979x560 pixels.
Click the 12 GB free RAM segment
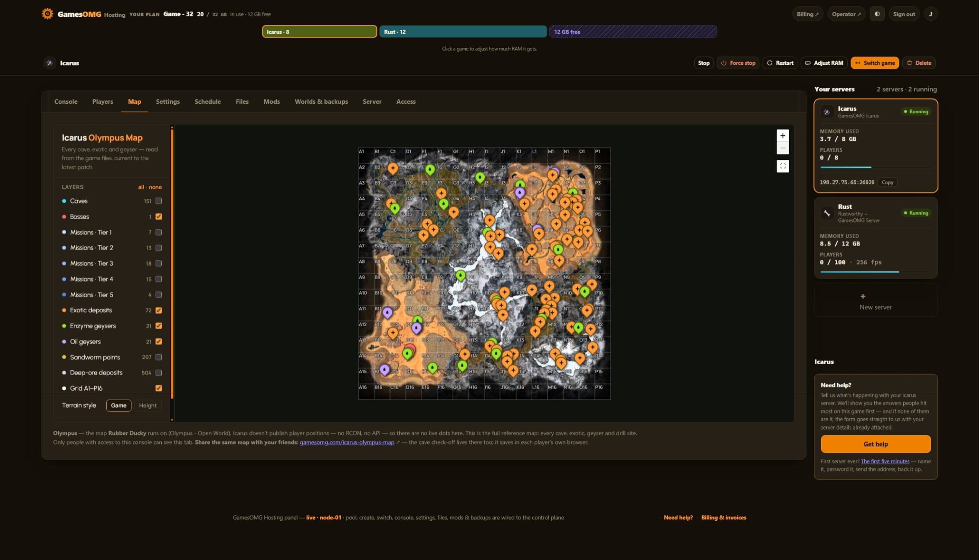pyautogui.click(x=633, y=32)
